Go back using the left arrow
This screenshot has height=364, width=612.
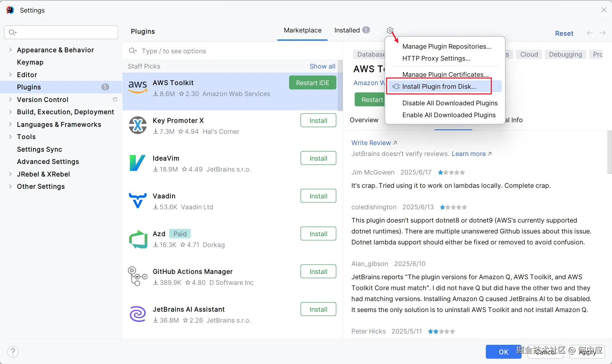(590, 33)
